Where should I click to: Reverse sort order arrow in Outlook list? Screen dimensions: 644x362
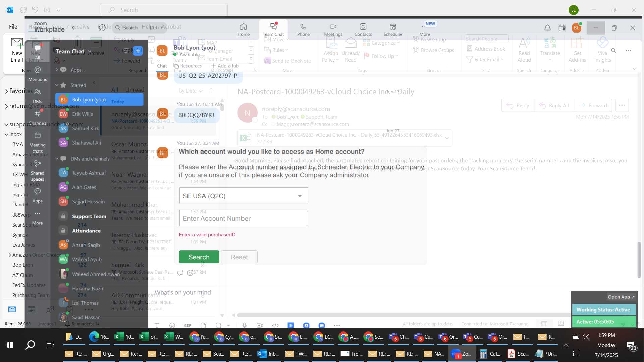(211, 90)
